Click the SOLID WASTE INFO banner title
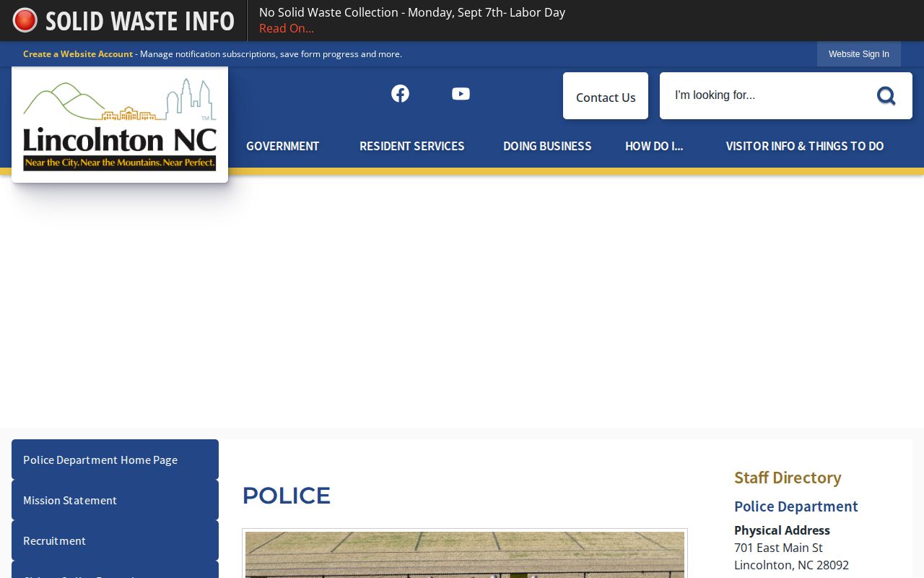The image size is (924, 578). point(140,21)
